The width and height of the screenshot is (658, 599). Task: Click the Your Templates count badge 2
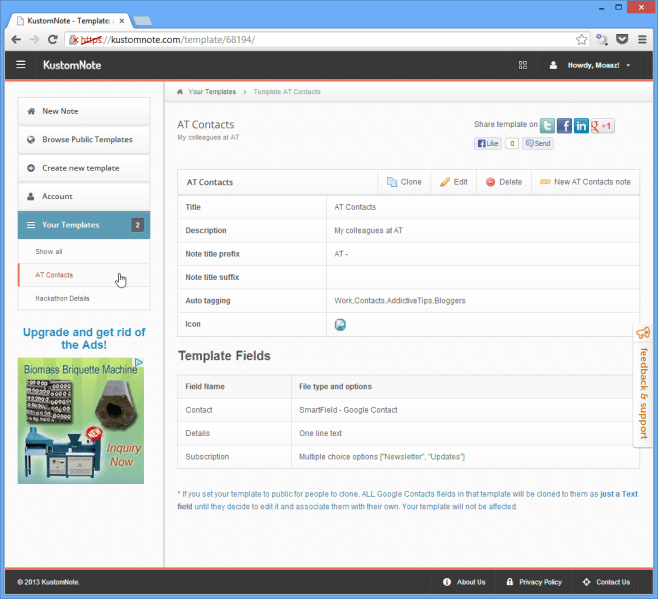(137, 225)
